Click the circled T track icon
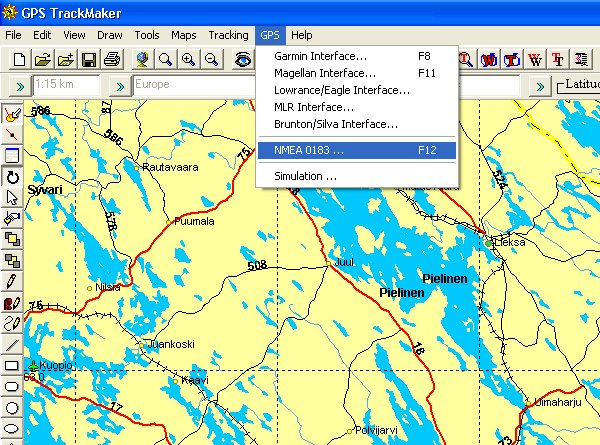The image size is (600, 445). 512,60
